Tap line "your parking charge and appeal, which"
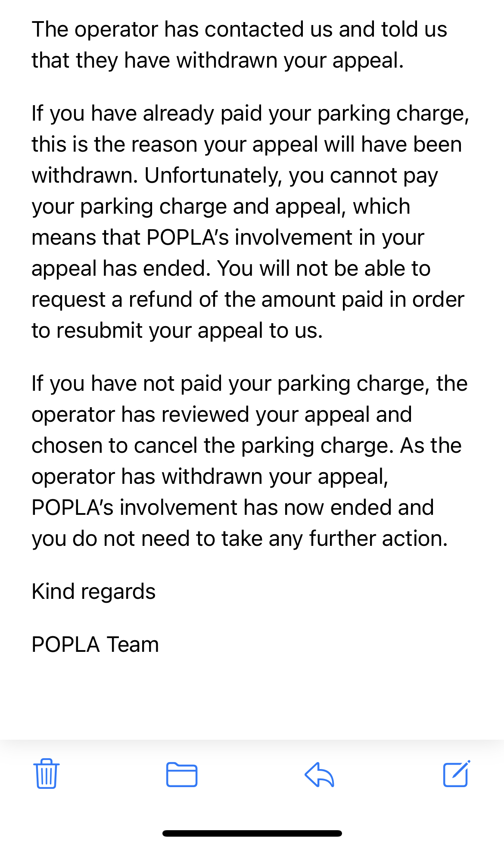 coord(221,206)
